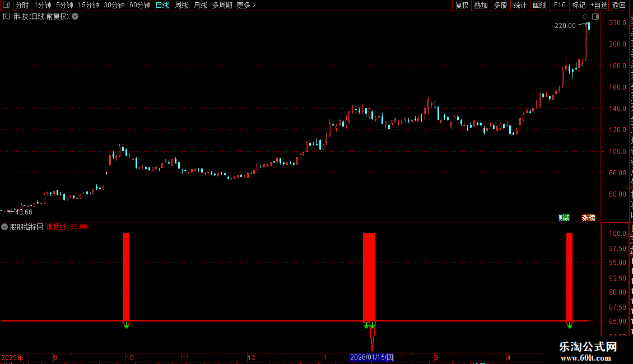Add stock via +自选 button
This screenshot has height=364, width=633.
599,5
